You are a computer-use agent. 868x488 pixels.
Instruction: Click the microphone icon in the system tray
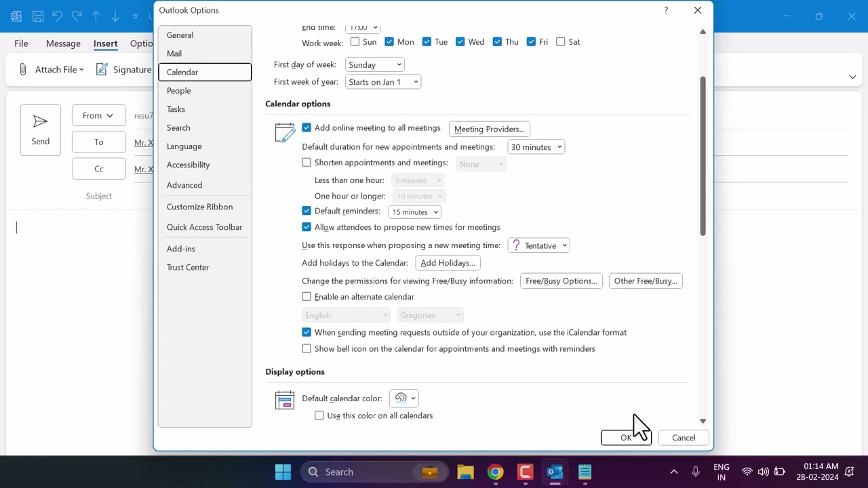[x=696, y=472]
